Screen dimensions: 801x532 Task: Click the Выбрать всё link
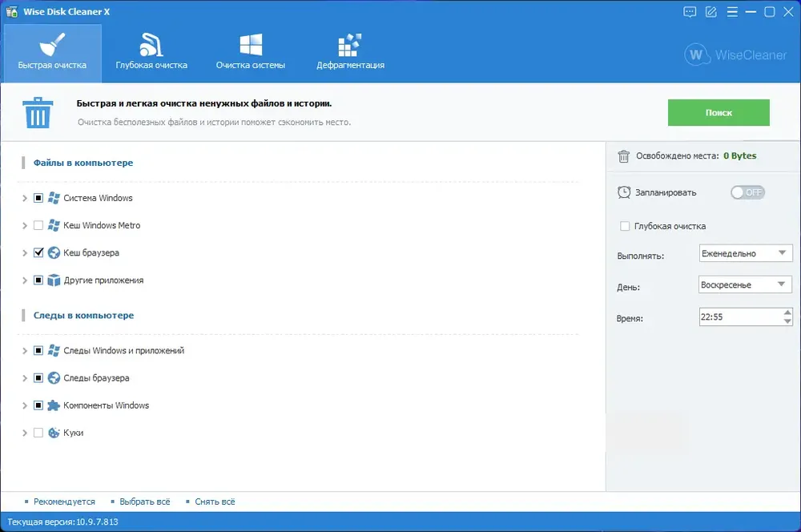[144, 502]
